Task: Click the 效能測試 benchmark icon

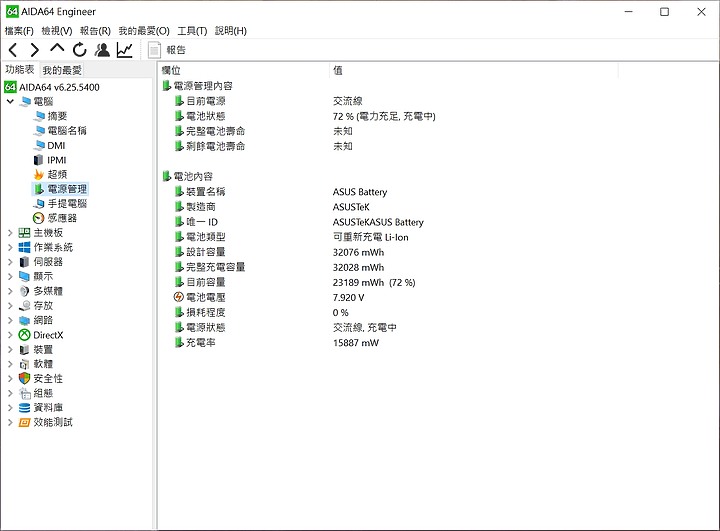Action: pos(24,422)
